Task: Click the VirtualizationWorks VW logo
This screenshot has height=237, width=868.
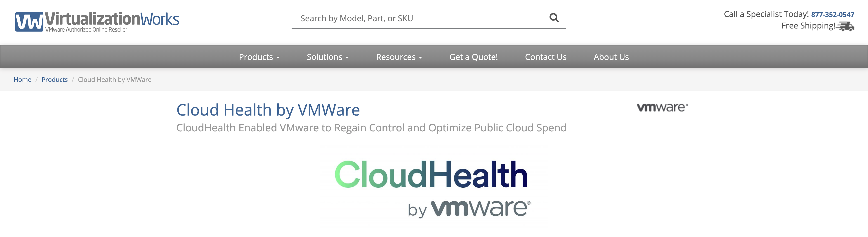Action: [29, 21]
